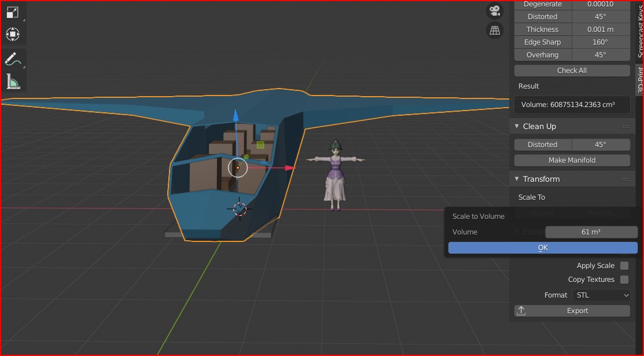Viewport: 644px width, 356px height.
Task: Click the Scale to Volume popup title
Action: (x=478, y=216)
